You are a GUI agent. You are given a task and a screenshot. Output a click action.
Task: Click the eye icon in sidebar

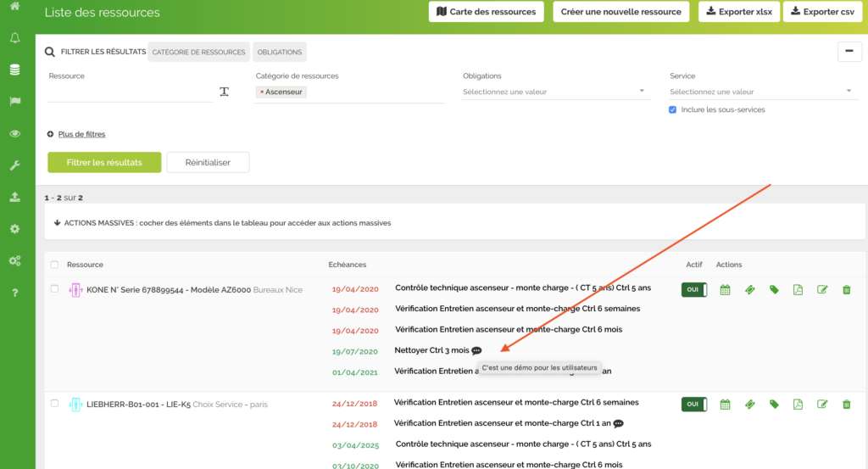[14, 133]
